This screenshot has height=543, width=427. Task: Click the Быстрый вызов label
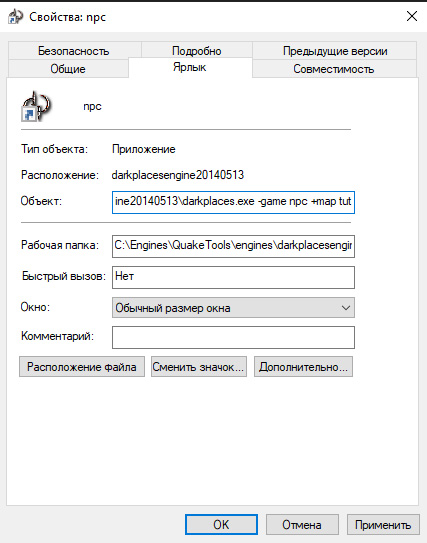[64, 276]
